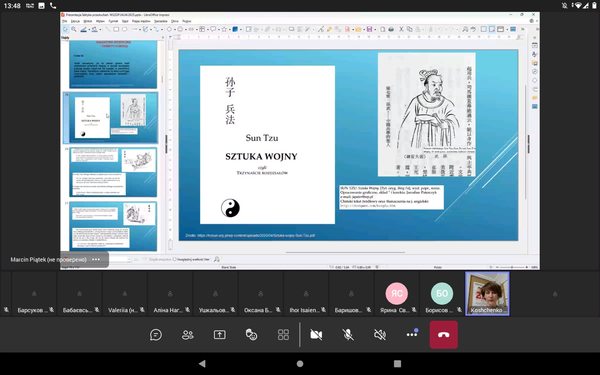Select the first slide thumbnail in the panel
This screenshot has height=375, width=600.
[x=113, y=64]
